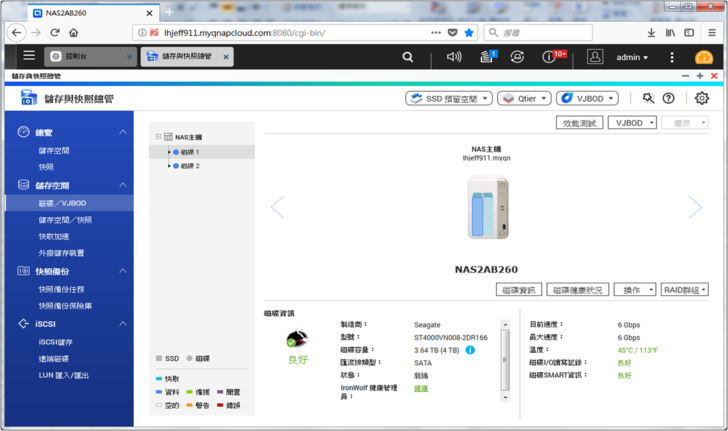Select 儲存空間/快照 in sidebar
728x431 pixels.
click(x=65, y=220)
